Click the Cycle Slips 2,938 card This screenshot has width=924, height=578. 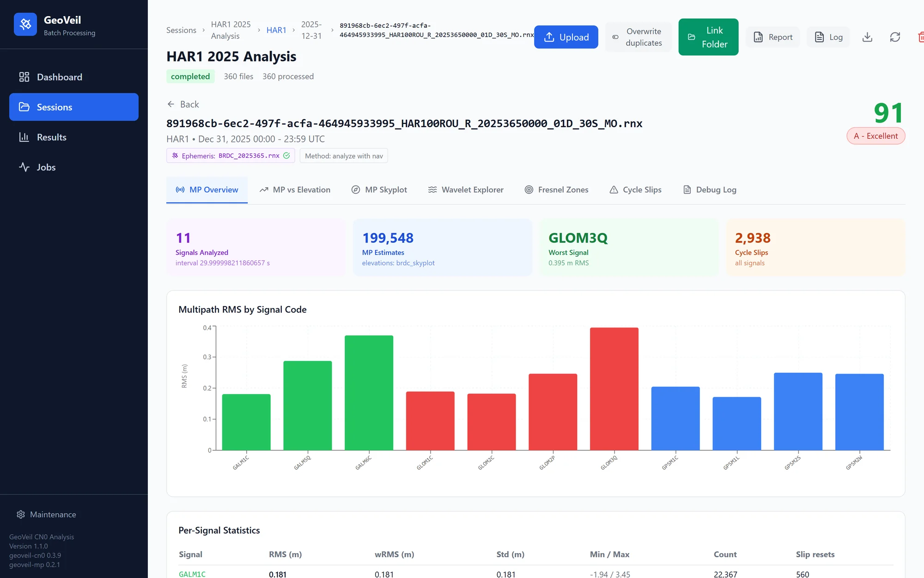coord(815,247)
